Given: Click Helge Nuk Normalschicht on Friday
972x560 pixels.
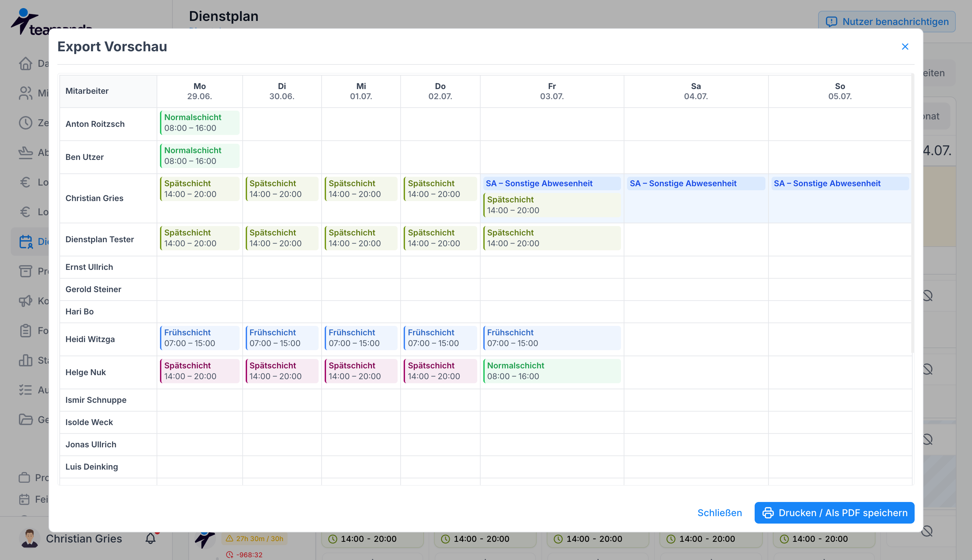Looking at the screenshot, I should pos(552,371).
